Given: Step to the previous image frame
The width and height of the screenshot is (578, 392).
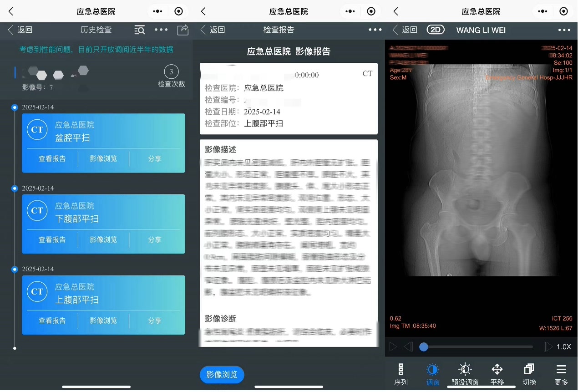Looking at the screenshot, I should [408, 347].
